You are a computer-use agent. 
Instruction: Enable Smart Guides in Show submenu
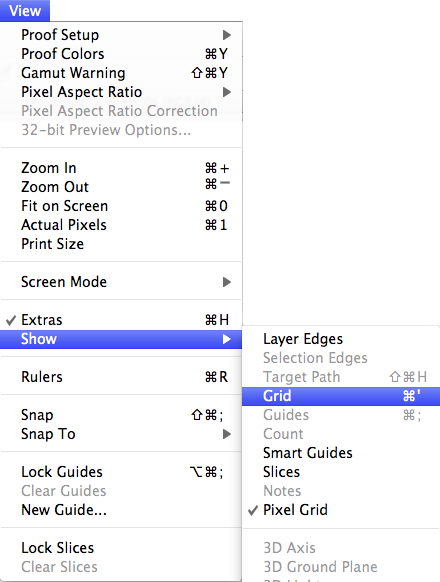point(341,453)
